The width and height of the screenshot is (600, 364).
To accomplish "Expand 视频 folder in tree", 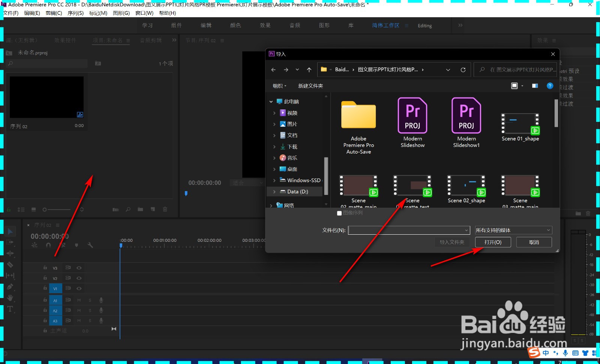I will coord(274,113).
